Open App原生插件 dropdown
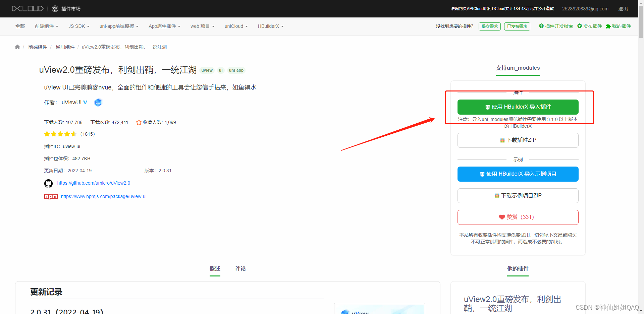 (164, 26)
